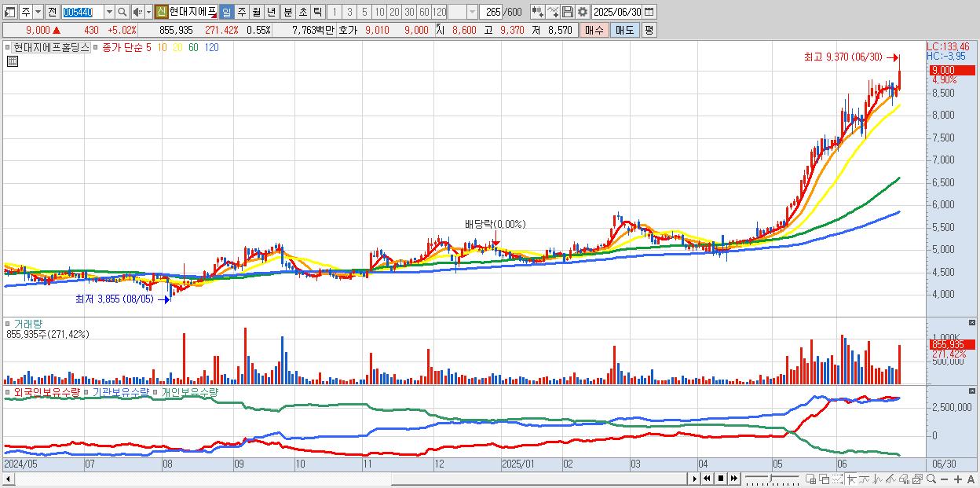Viewport: 980px width, 488px height.
Task: Click the magnifier stock search icon
Action: [122, 12]
